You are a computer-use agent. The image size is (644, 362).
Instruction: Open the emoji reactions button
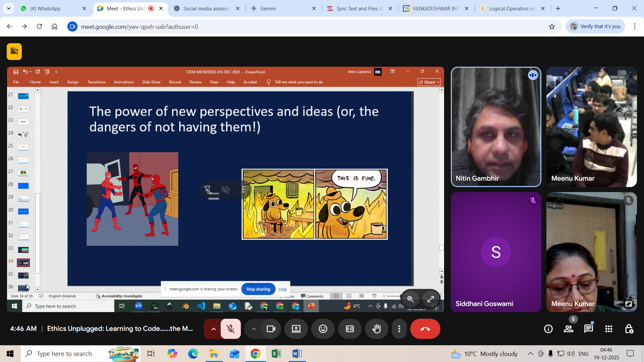coord(323,329)
